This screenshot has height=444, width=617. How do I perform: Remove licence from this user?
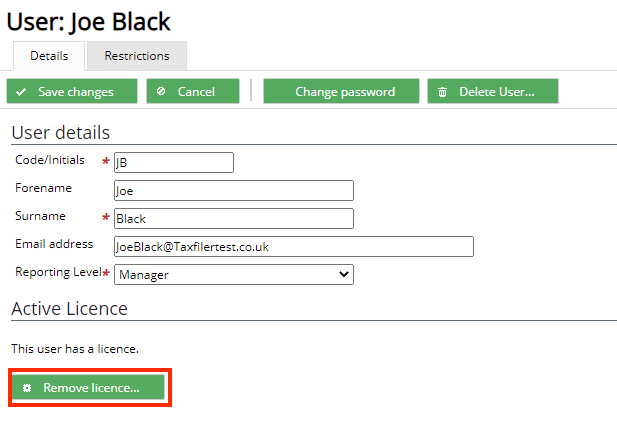(x=88, y=388)
